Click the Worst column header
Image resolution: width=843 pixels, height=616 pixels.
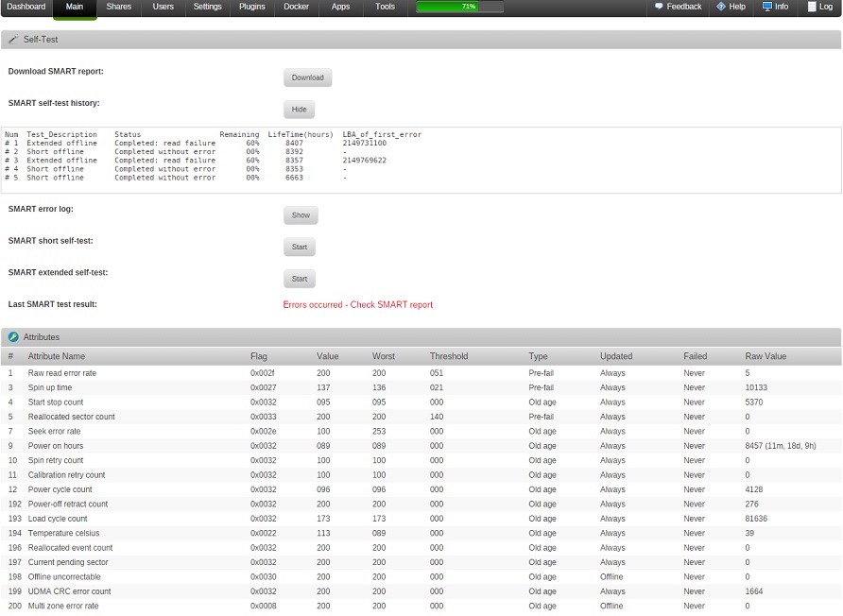tap(384, 356)
